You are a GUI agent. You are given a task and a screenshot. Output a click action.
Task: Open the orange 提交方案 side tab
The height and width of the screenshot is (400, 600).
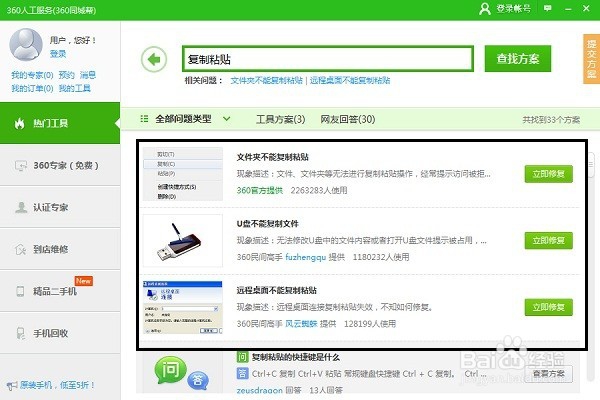pyautogui.click(x=592, y=59)
